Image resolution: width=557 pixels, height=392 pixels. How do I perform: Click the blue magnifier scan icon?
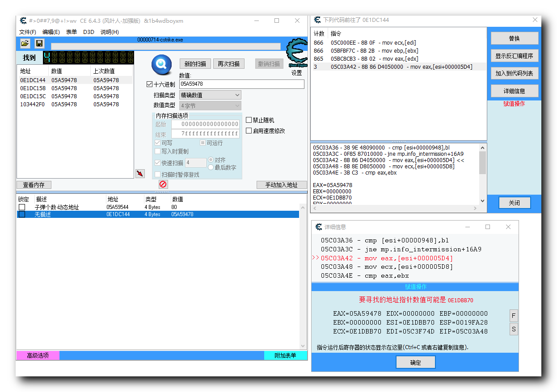[x=161, y=64]
